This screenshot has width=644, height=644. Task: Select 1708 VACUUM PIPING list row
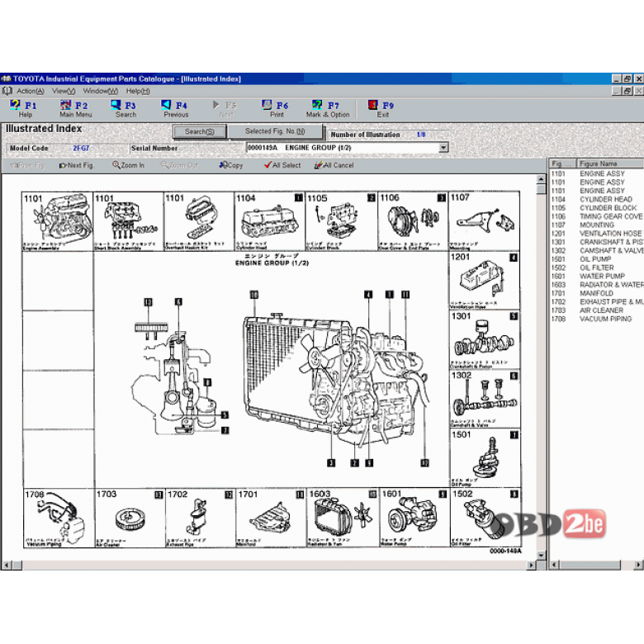point(596,319)
